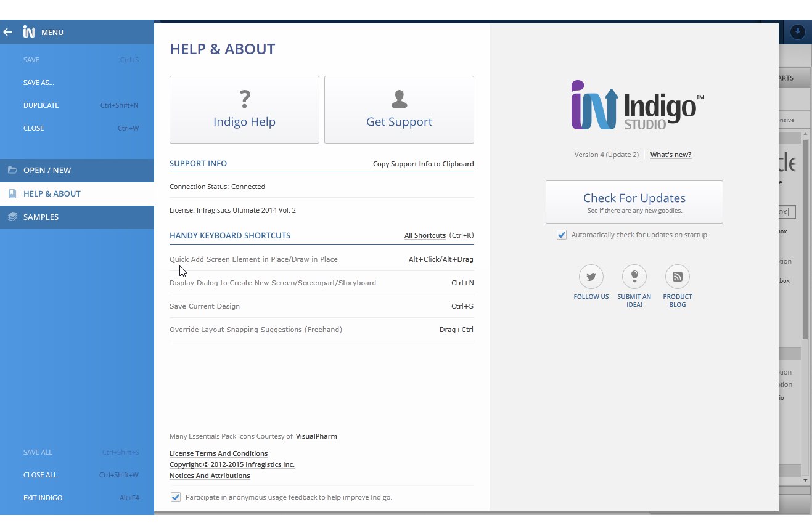Viewport: 812px width, 531px height.
Task: Click the Connection Status: Connected text
Action: click(217, 187)
